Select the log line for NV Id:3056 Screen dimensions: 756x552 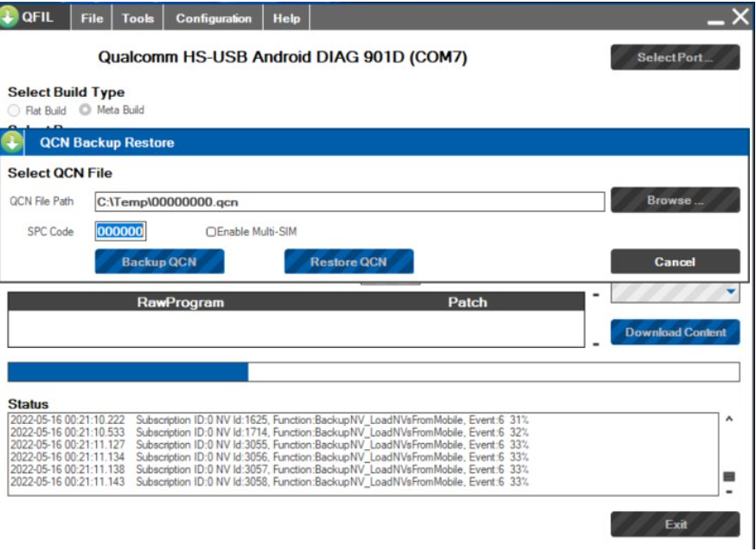270,457
